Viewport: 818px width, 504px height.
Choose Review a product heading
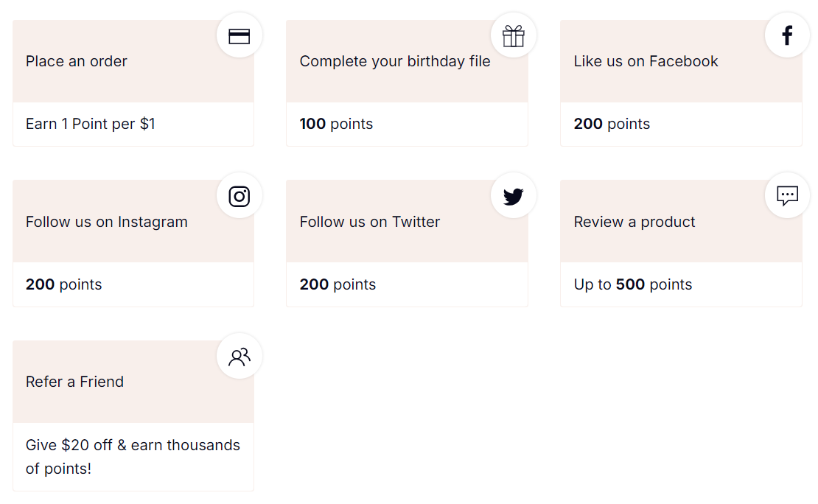point(635,222)
